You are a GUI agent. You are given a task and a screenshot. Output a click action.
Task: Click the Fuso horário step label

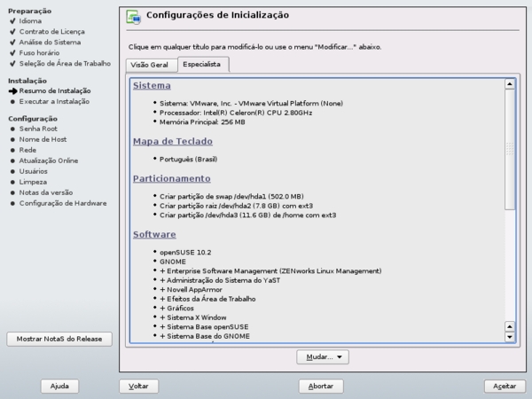click(39, 53)
